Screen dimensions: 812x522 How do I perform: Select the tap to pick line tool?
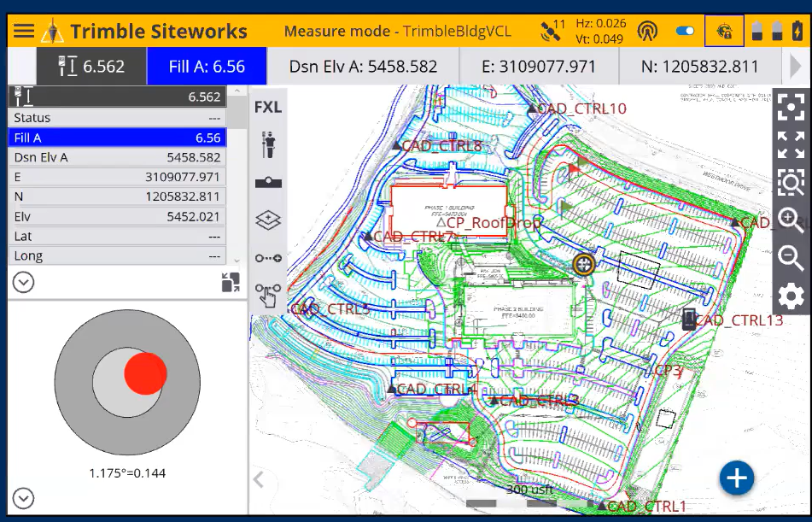coord(268,295)
